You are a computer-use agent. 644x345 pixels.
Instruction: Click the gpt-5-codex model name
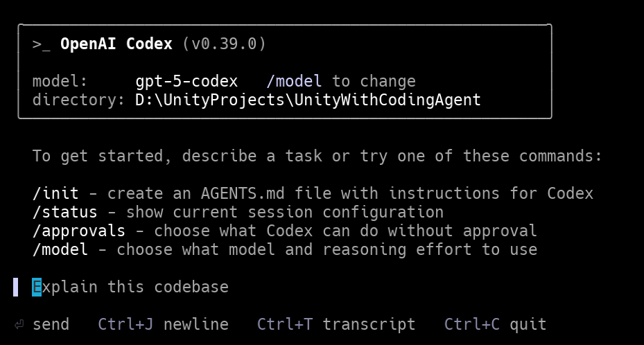[186, 82]
